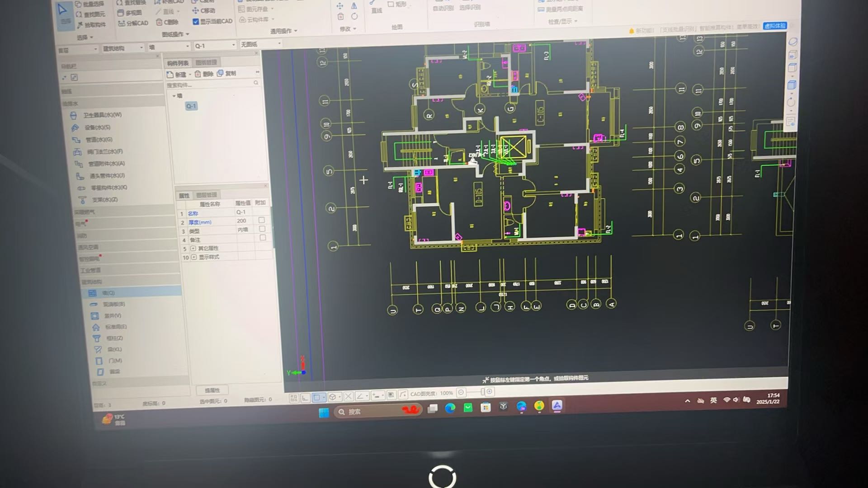Select 门(M) door item in navigation
The height and width of the screenshot is (488, 868).
pyautogui.click(x=109, y=361)
